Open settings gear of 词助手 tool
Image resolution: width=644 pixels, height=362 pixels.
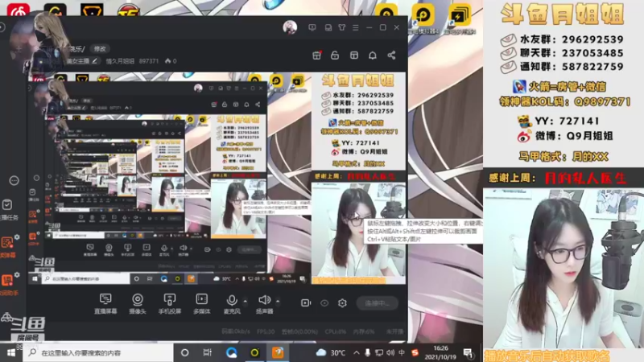point(17,274)
